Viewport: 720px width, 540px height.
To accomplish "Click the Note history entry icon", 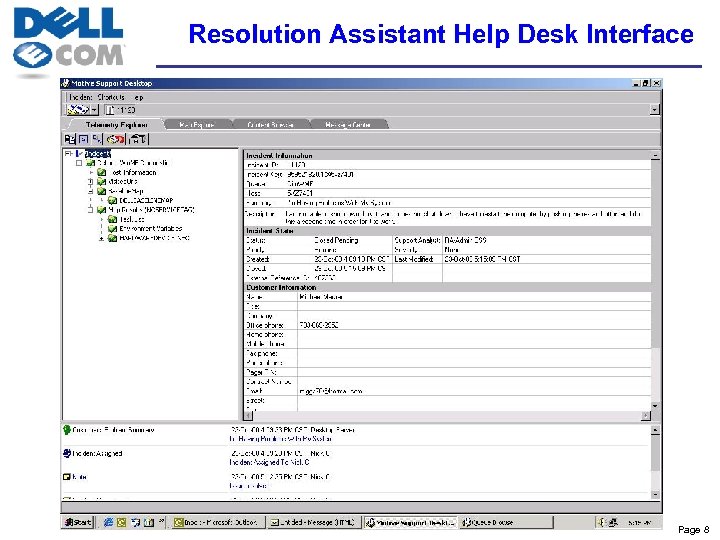I will click(67, 477).
